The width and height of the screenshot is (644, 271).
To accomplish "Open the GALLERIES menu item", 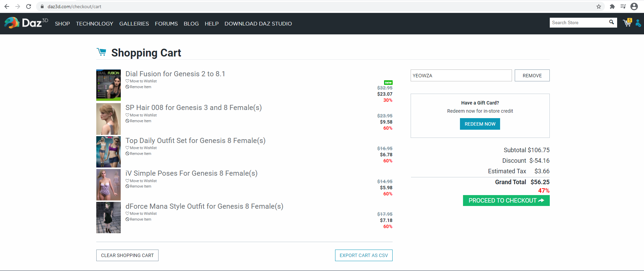I will coord(134,23).
